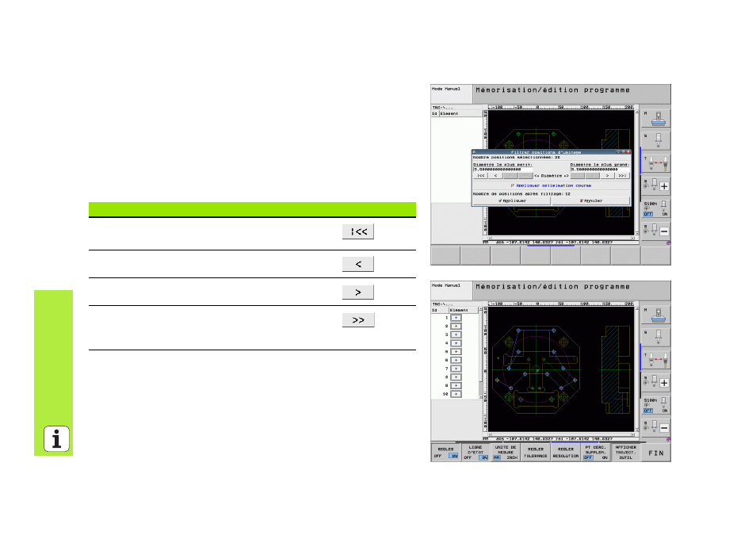Select element 2 position icon in list

click(x=456, y=326)
